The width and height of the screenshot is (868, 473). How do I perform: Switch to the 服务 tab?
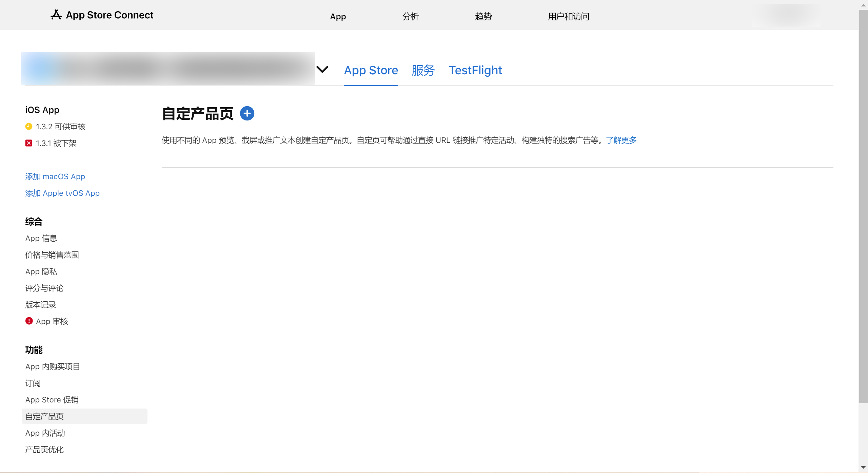point(423,71)
